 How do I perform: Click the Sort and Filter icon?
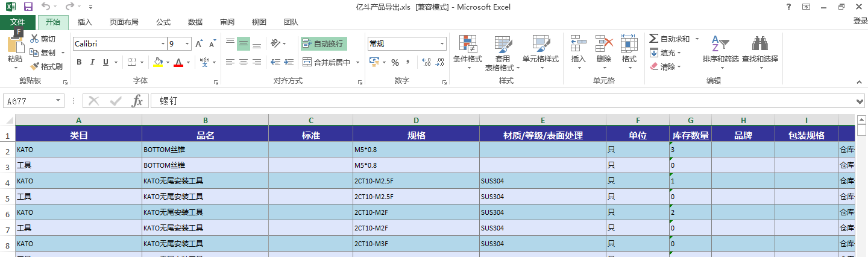720,44
